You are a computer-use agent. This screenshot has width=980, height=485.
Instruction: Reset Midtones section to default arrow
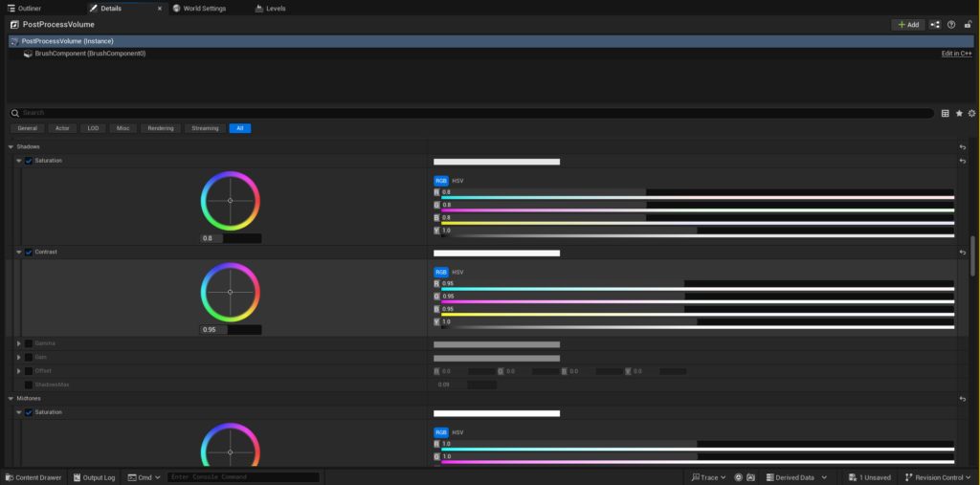tap(963, 399)
